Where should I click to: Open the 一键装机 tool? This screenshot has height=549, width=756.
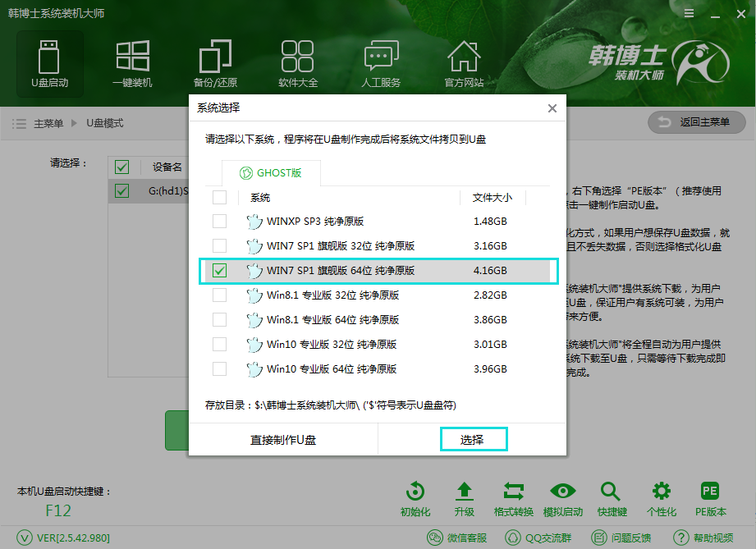132,62
